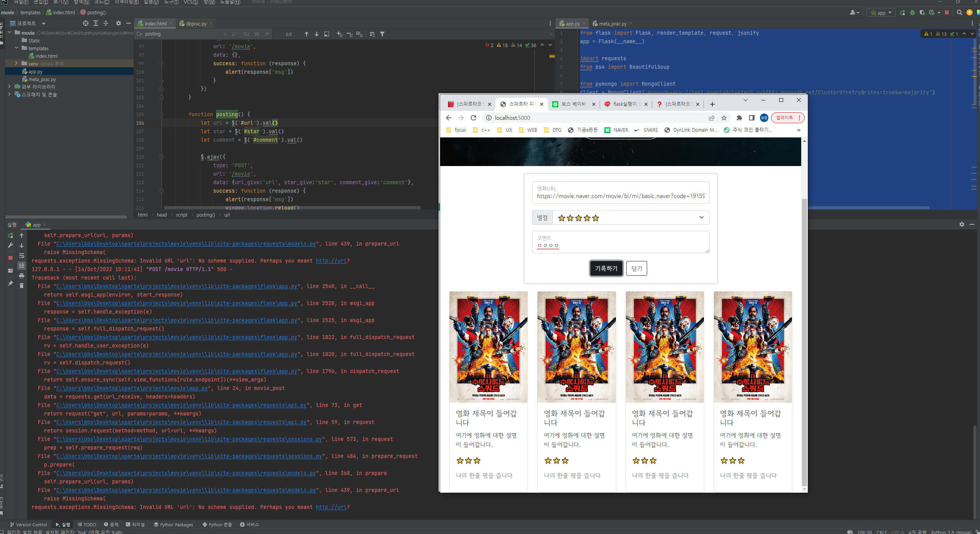Open Chrome extensions puzzle icon

(739, 118)
